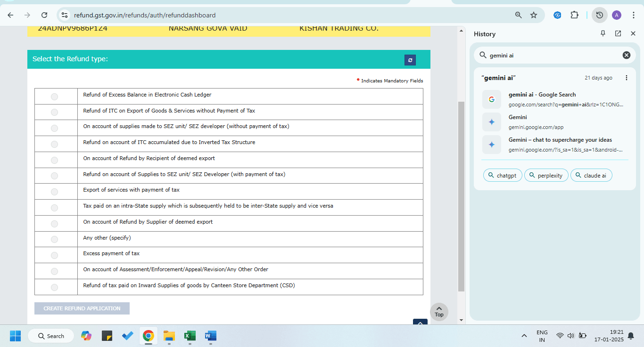Select Inverted Tax Structure refund radio

(x=54, y=144)
